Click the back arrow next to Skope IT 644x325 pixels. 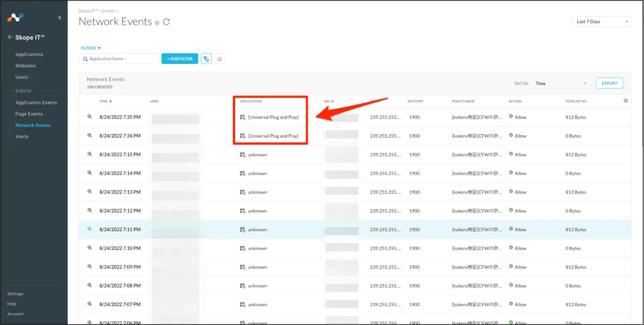pyautogui.click(x=10, y=37)
